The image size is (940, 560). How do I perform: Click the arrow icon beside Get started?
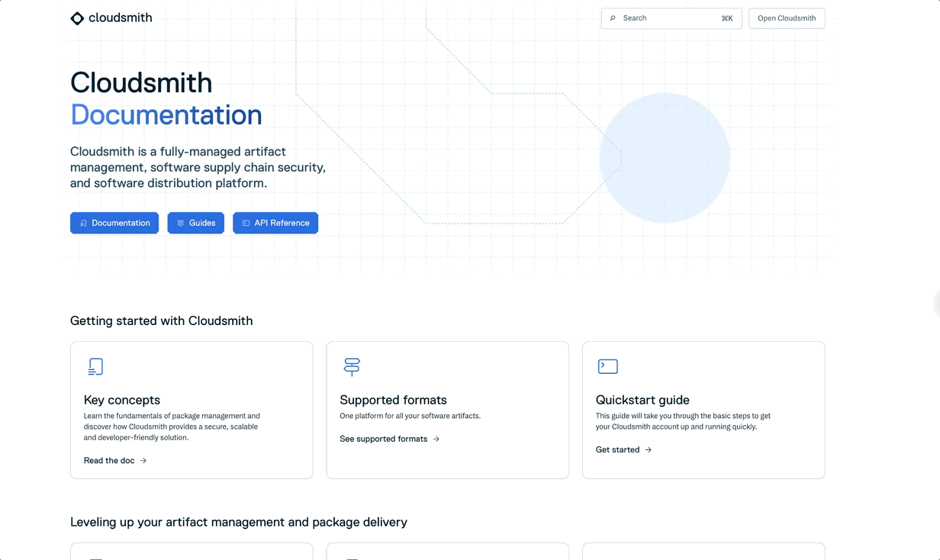pos(648,449)
